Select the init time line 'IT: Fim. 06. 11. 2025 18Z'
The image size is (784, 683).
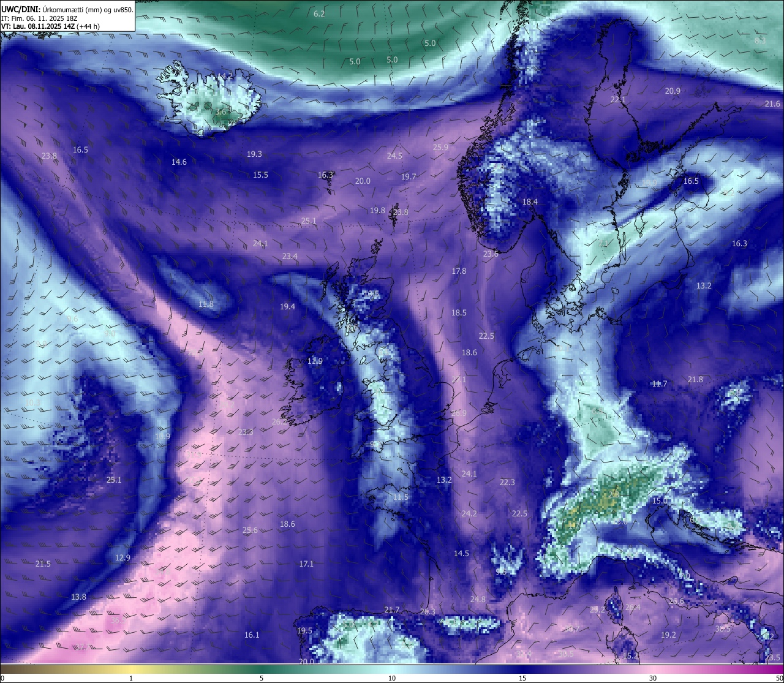coord(39,18)
